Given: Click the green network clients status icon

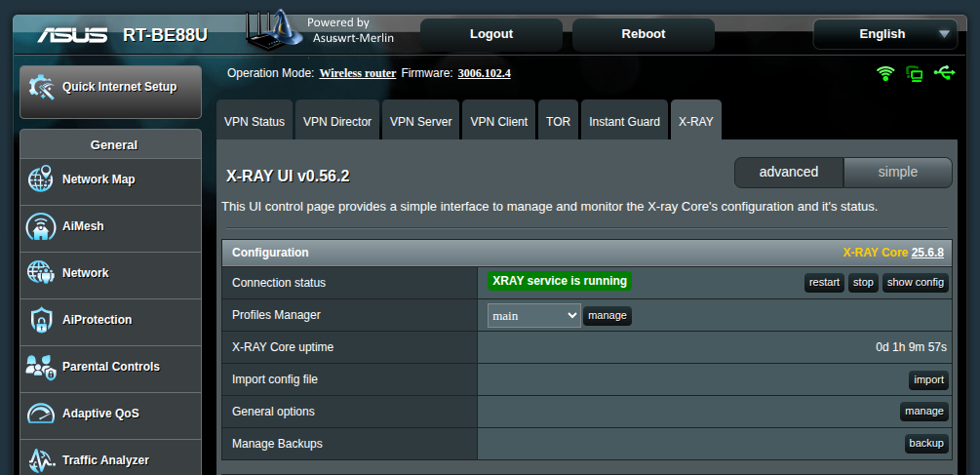Looking at the screenshot, I should click(x=915, y=74).
